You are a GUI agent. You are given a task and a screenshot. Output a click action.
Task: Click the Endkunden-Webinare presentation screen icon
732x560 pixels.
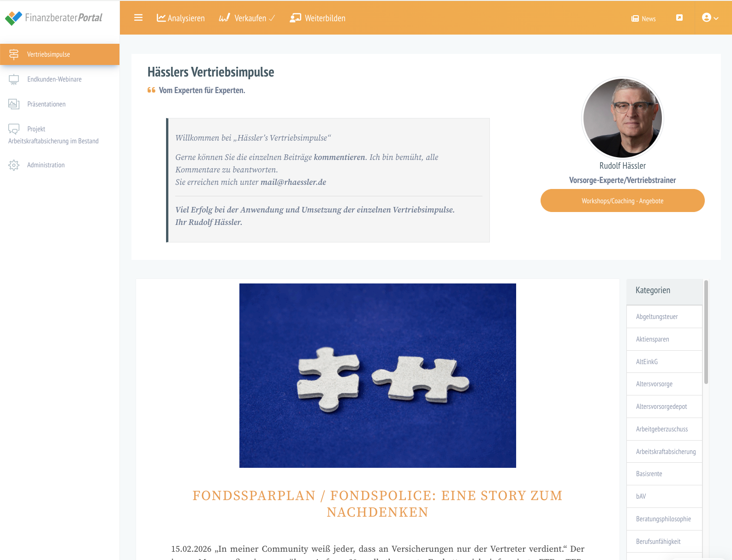14,79
